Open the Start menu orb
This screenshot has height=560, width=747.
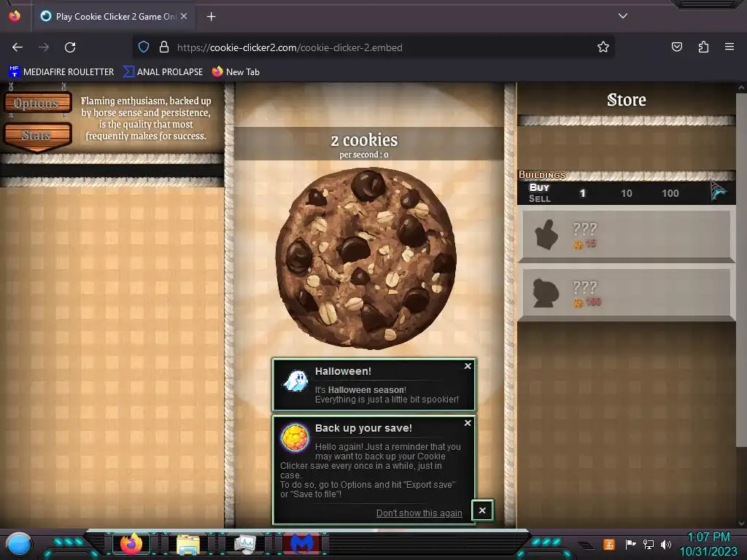click(19, 544)
